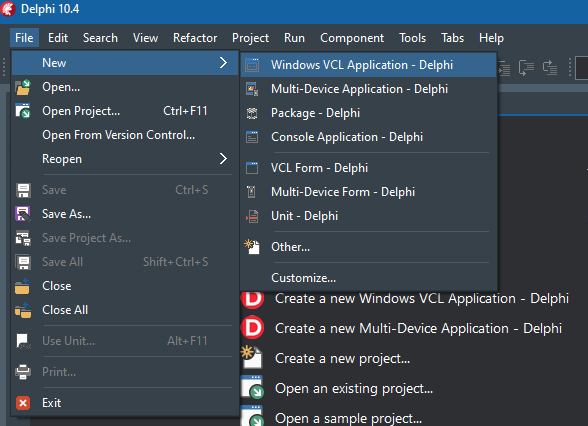Click Close All menu entry
The width and height of the screenshot is (588, 426).
point(125,310)
